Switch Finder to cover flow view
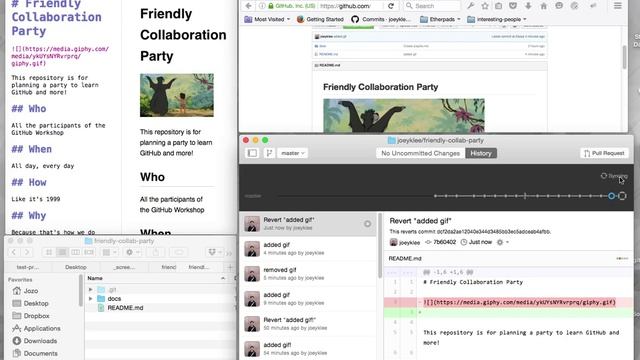Image resolution: width=640 pixels, height=360 pixels. pos(89,252)
